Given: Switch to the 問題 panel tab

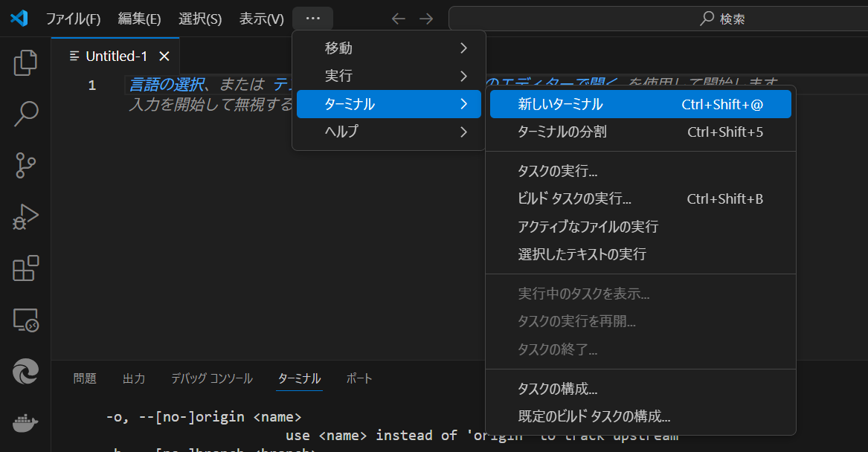Looking at the screenshot, I should pos(85,378).
